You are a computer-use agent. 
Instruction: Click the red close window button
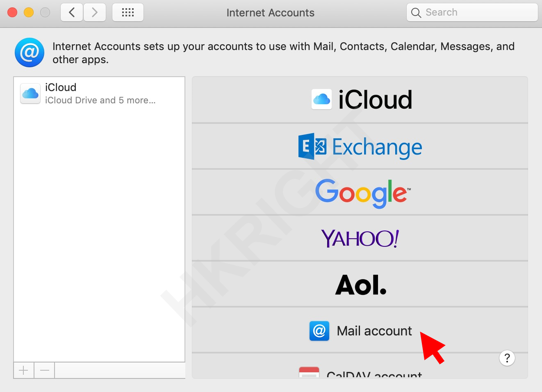click(13, 12)
